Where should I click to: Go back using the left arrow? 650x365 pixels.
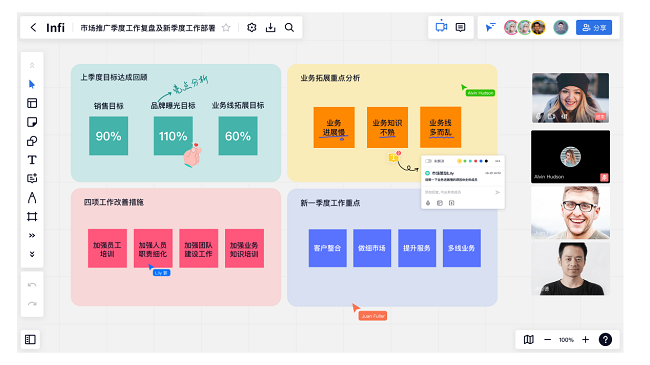tap(33, 27)
